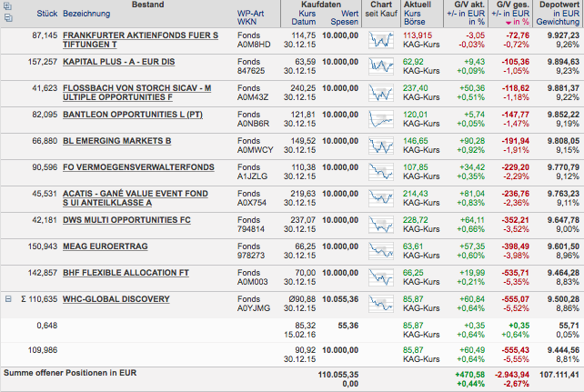Open BHF FLEXIBLE ALLOCATION FT link
This screenshot has width=584, height=392.
[x=126, y=273]
